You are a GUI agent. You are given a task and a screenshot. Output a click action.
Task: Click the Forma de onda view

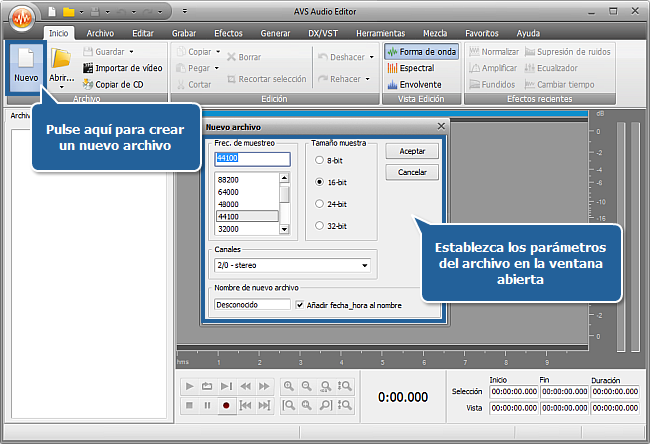point(421,52)
